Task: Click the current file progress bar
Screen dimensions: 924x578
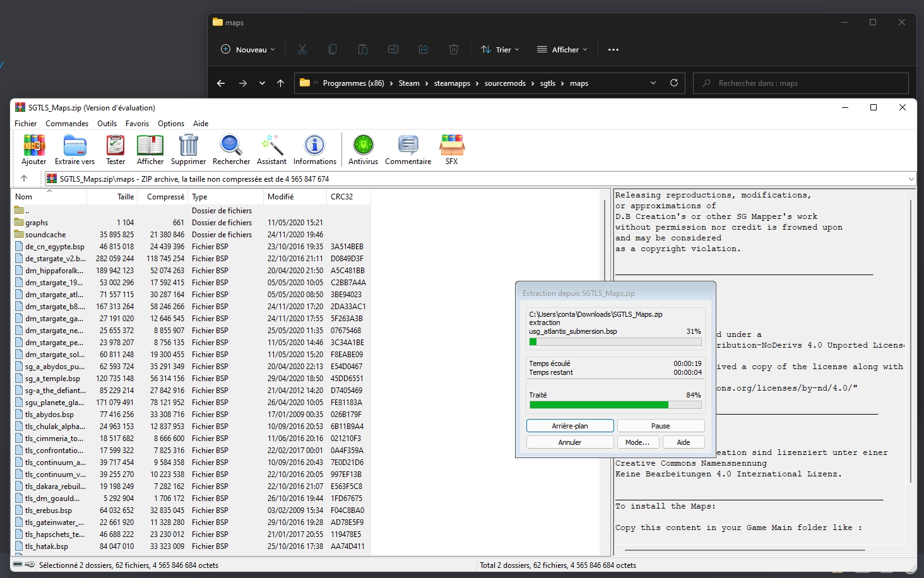Action: (x=615, y=342)
